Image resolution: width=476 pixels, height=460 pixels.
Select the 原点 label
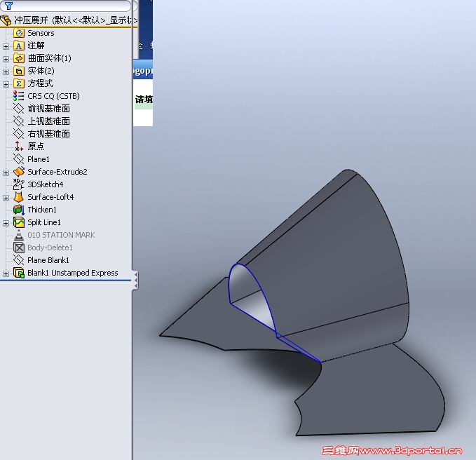click(x=36, y=147)
